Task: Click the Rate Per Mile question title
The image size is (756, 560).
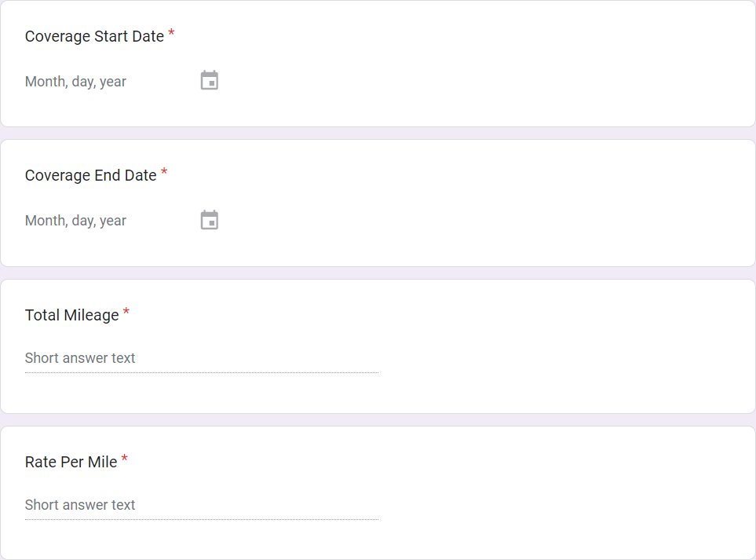Action: tap(68, 462)
